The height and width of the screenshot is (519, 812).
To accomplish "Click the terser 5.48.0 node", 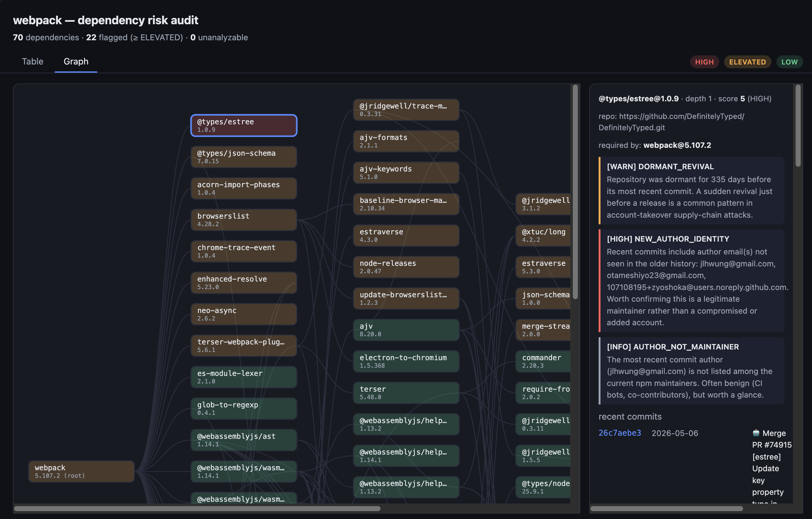I will 406,393.
